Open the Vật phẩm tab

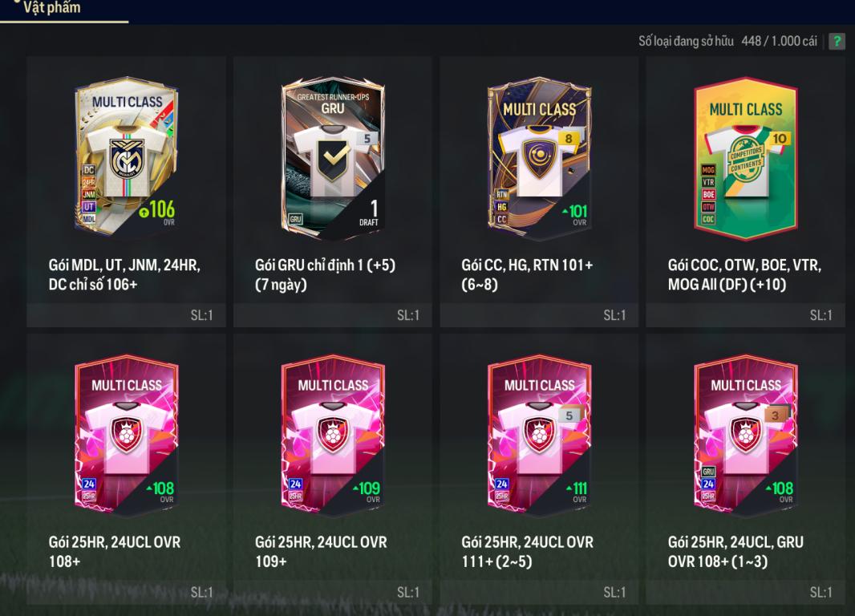tap(52, 8)
